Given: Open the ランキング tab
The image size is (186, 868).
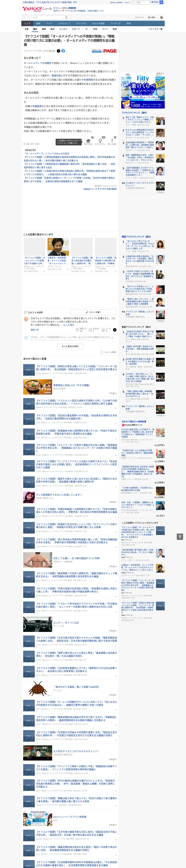Looking at the screenshot, I should coord(115,23).
